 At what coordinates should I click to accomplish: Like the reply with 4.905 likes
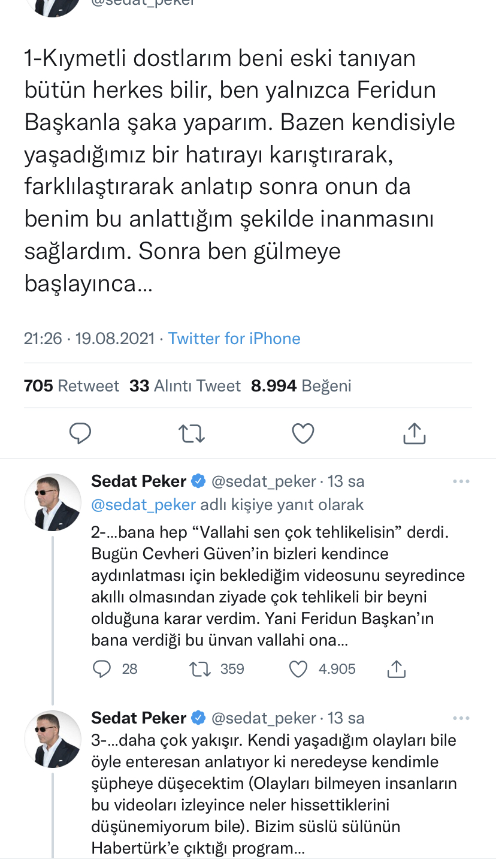[x=298, y=669]
